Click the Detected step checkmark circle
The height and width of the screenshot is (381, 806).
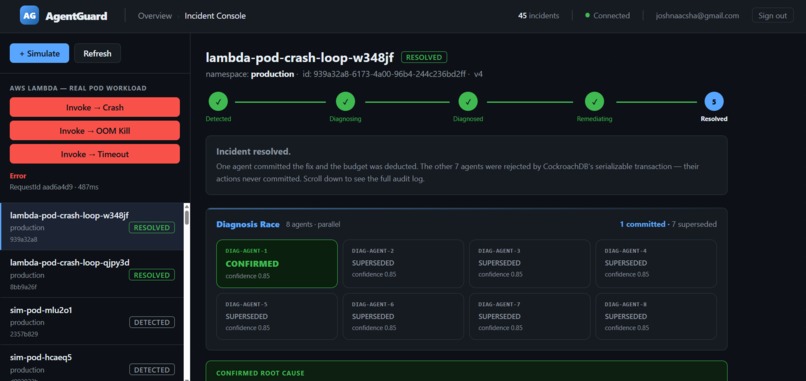218,102
